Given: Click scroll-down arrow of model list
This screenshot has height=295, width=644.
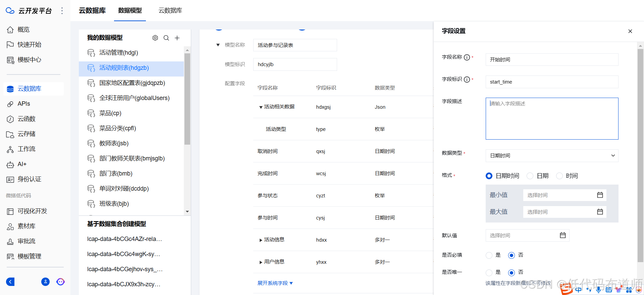Looking at the screenshot, I should [x=187, y=212].
